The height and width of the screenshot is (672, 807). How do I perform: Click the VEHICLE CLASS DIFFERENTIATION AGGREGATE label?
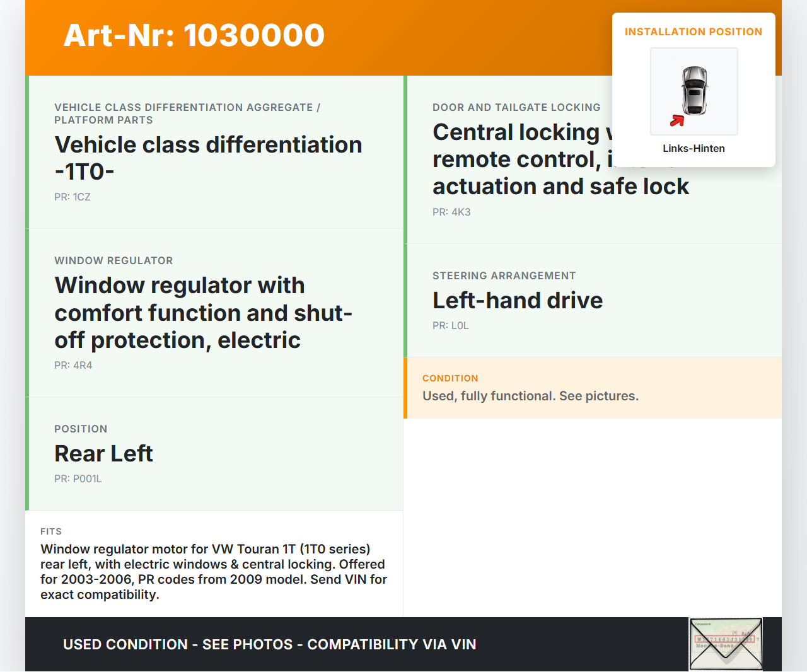tap(187, 113)
